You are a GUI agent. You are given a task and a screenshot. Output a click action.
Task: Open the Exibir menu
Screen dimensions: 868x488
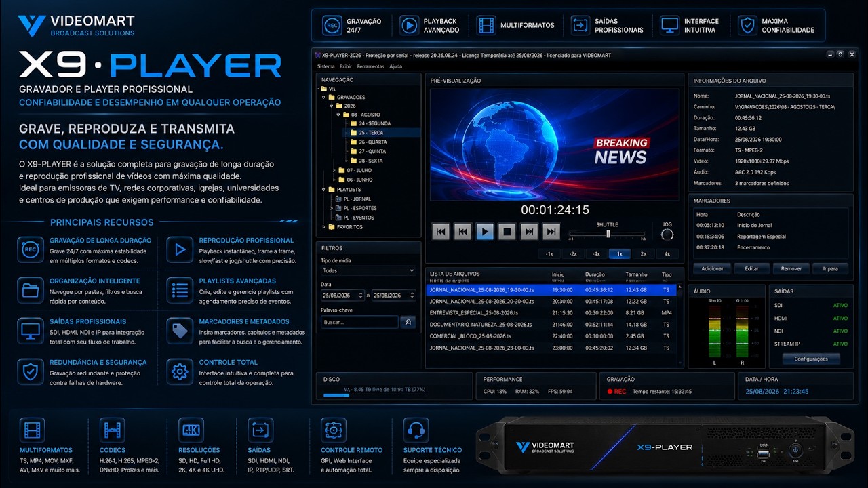tap(346, 67)
